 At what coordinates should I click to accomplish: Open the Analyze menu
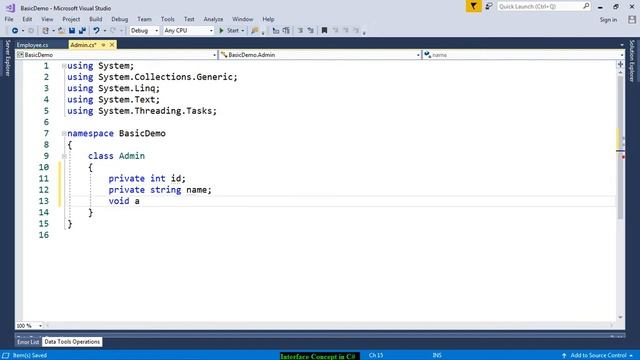[213, 19]
